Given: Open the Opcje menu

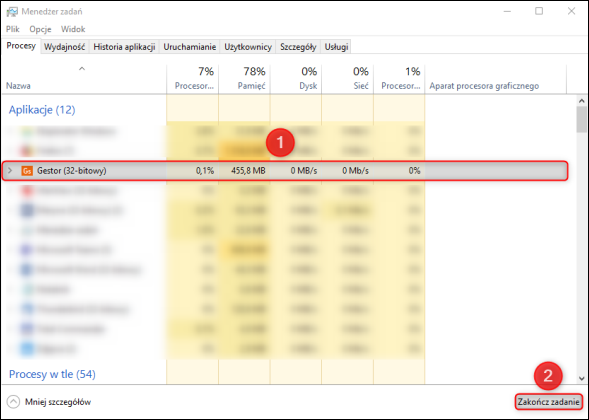Looking at the screenshot, I should tap(40, 29).
